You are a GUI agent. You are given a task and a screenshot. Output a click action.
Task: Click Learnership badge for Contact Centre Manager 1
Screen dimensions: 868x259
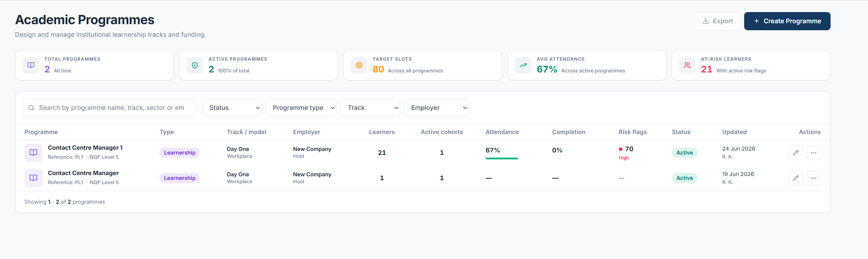pyautogui.click(x=180, y=152)
